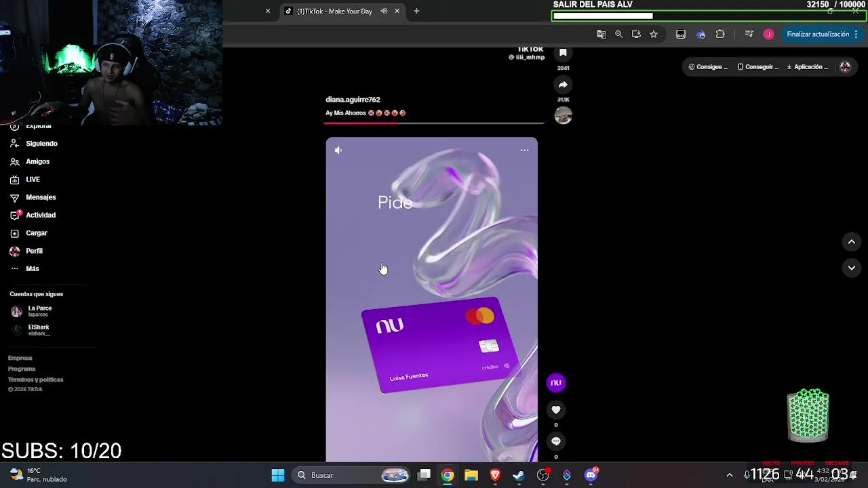Screen dimensions: 868x488
Task: Open LIVE in TikTok sidebar
Action: (x=25, y=180)
